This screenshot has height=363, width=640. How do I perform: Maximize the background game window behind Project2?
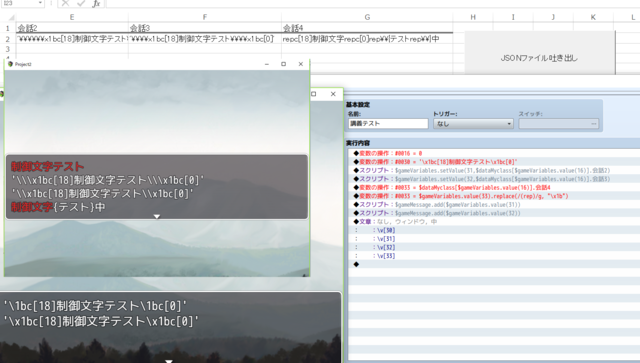click(x=313, y=94)
